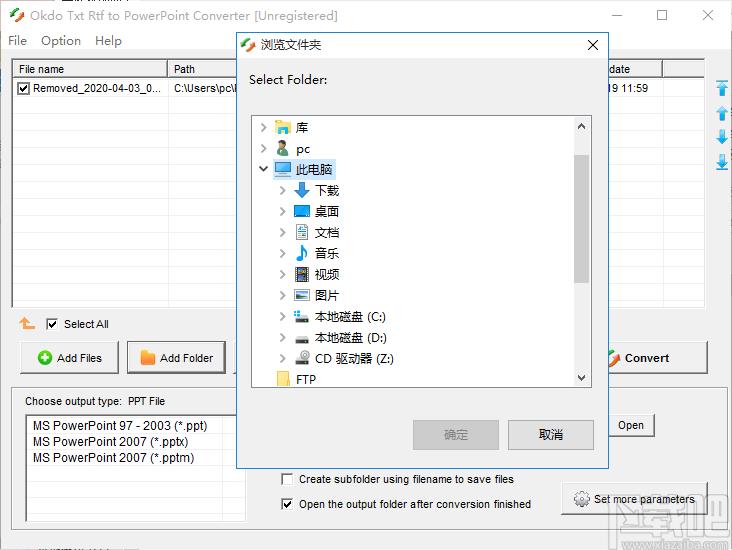Expand the 视频 folder node
The height and width of the screenshot is (550, 732).
tap(282, 274)
